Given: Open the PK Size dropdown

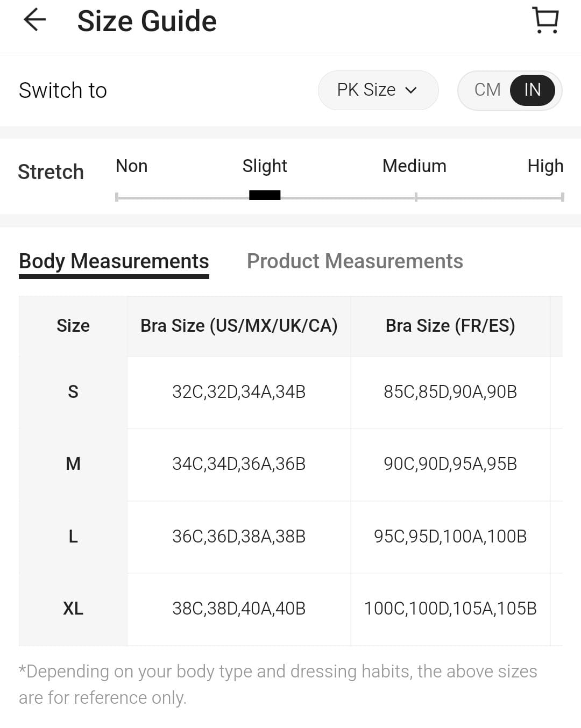Looking at the screenshot, I should [x=378, y=90].
